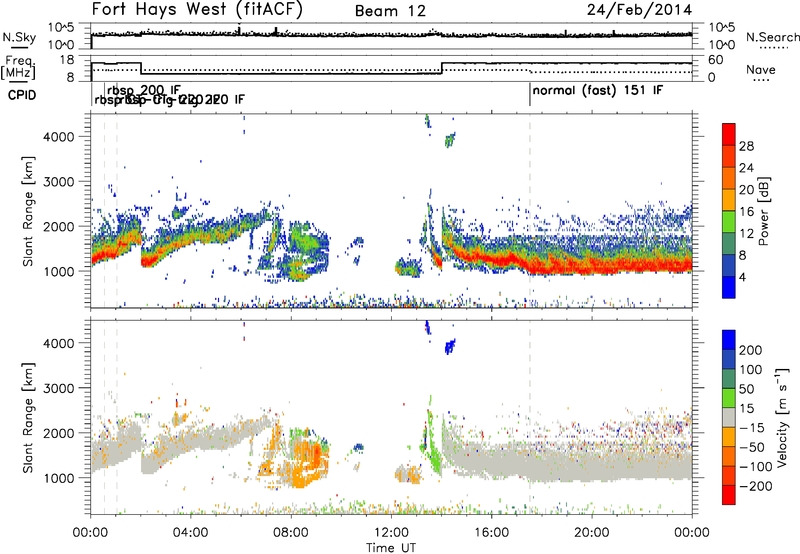The image size is (800, 554).
Task: Click the '4000' tick of the power panel
Action: coord(58,137)
